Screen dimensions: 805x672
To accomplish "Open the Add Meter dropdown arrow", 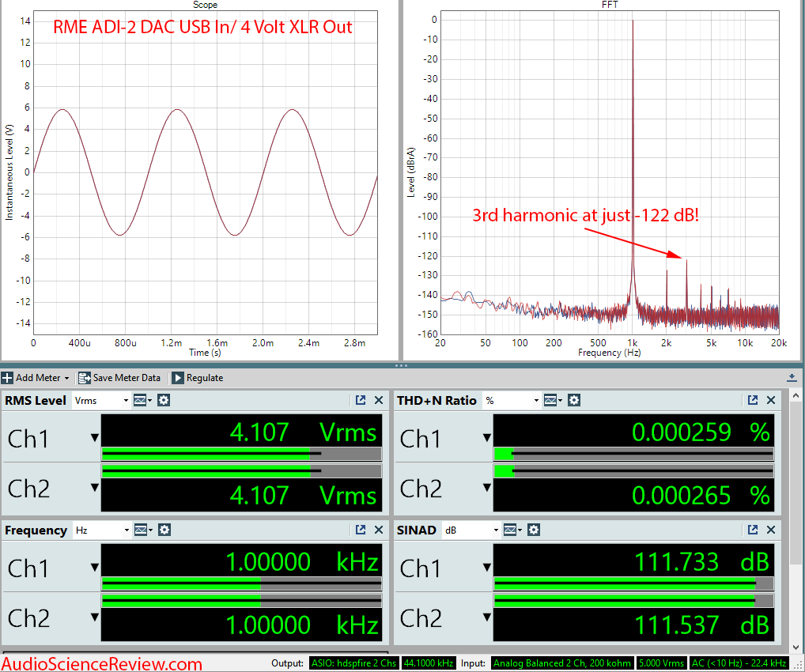I will (66, 379).
